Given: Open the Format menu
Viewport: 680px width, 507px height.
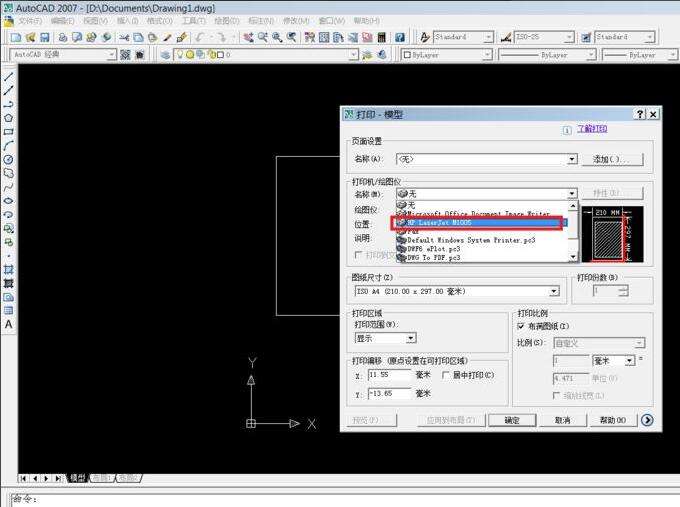Looking at the screenshot, I should (160, 21).
